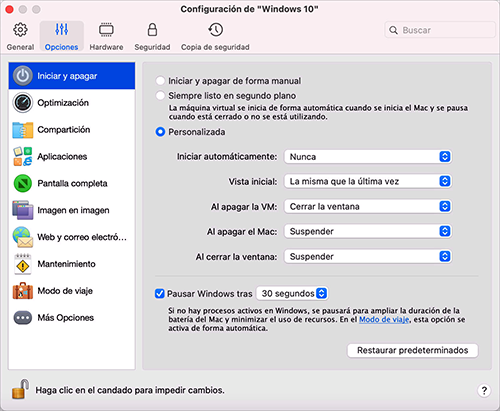This screenshot has width=500, height=411.
Task: Open the Copia de seguridad clock icon
Action: (x=215, y=30)
